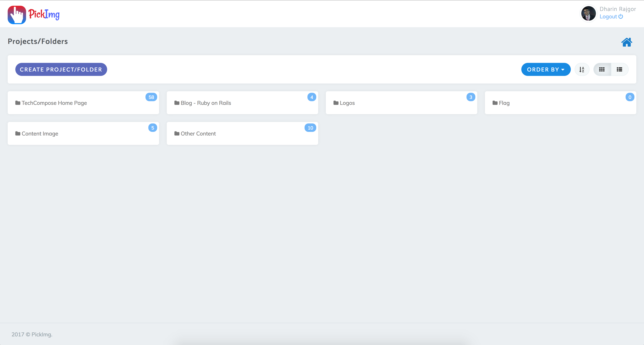Click folder icon beside Blog - Ruby on Rails

point(177,103)
